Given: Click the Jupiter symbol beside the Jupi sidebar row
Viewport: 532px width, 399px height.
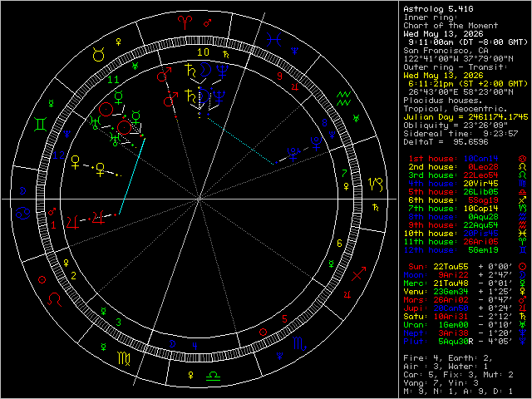Looking at the screenshot, I should tap(523, 308).
